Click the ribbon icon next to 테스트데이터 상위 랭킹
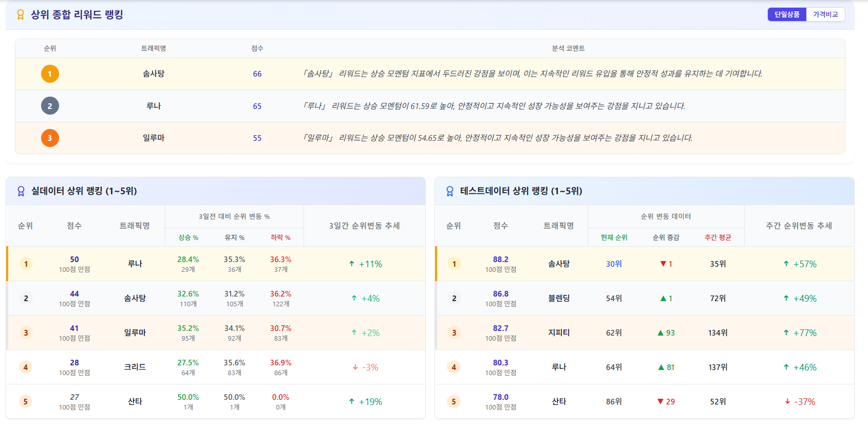The height and width of the screenshot is (425, 868). 450,191
